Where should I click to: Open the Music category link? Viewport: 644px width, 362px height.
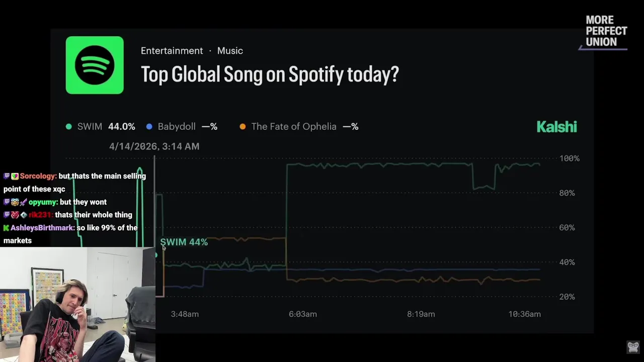pos(230,51)
